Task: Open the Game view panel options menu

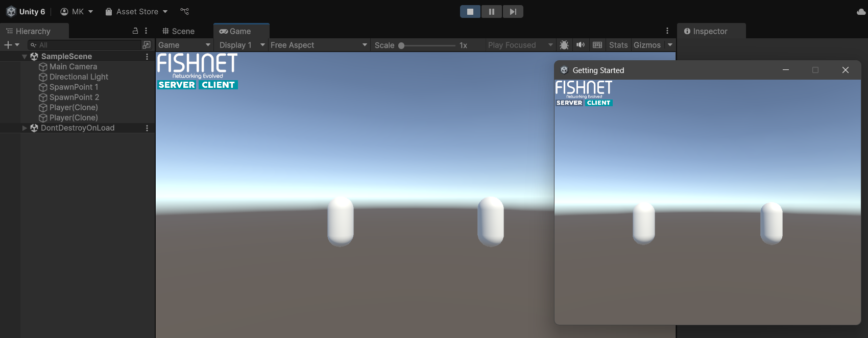Action: coord(667,31)
